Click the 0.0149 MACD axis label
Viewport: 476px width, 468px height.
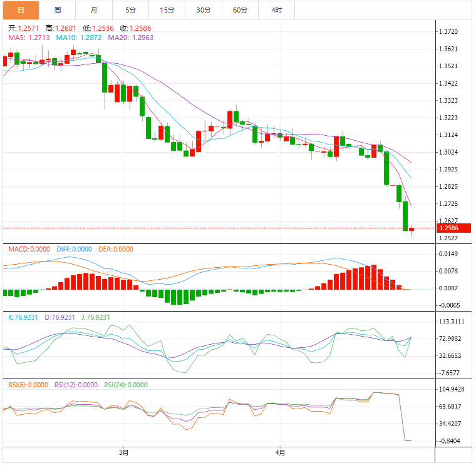click(448, 254)
